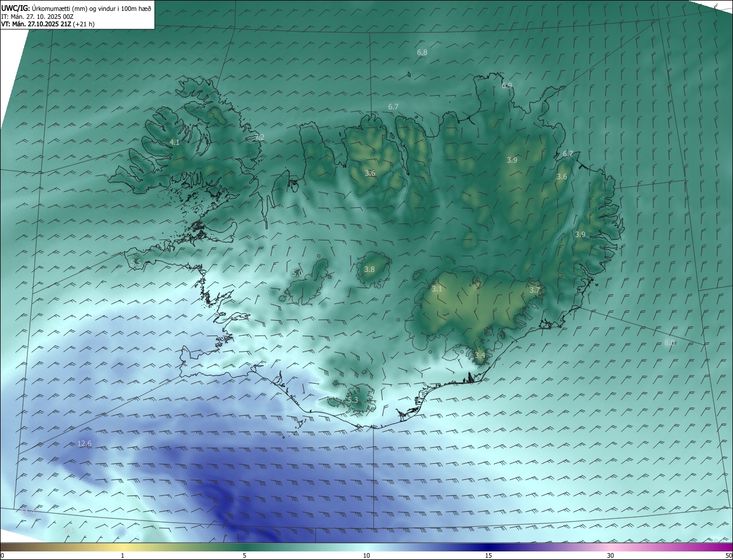Click the map title 'Úrkomumætti (mm) og vindur í 100m hæð'

pyautogui.click(x=91, y=8)
